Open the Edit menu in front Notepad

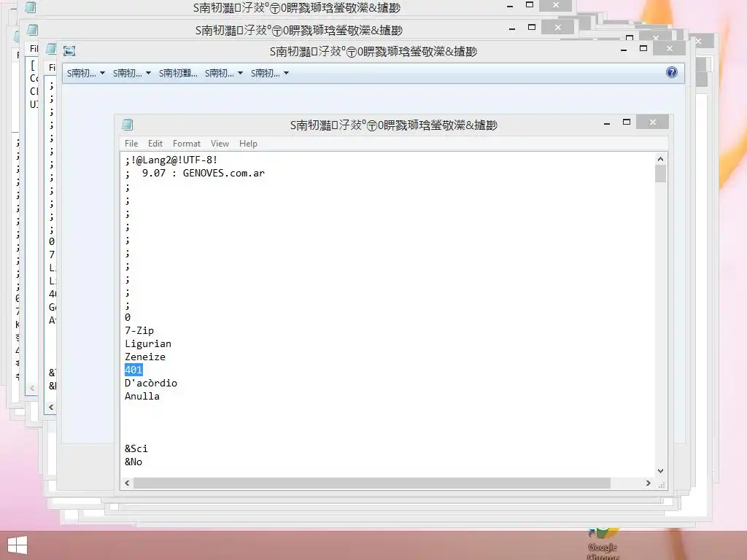(x=155, y=144)
